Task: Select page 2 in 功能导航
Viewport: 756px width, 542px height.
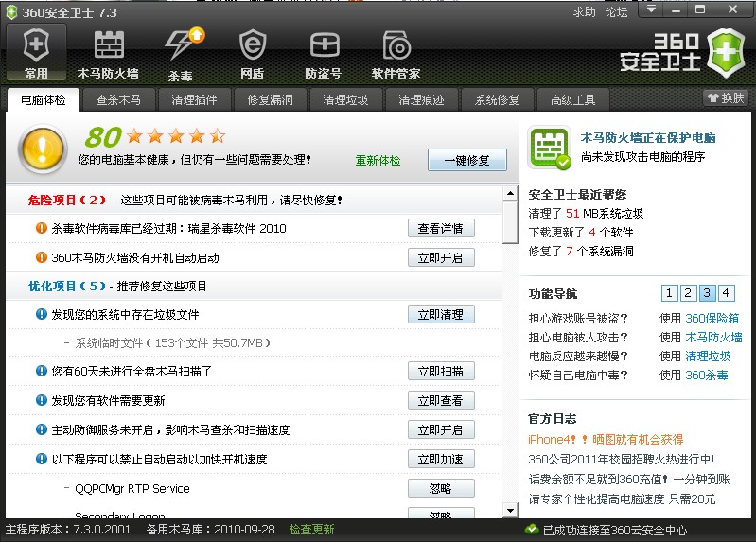Action: coord(688,292)
